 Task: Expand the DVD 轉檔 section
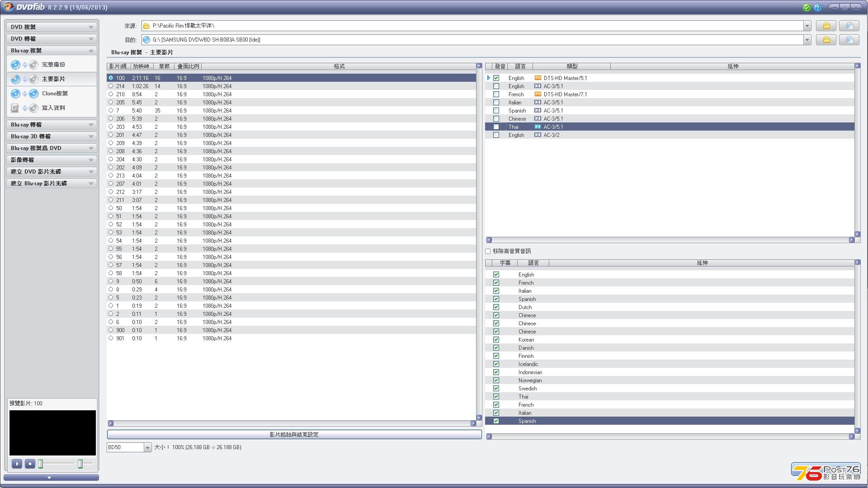pyautogui.click(x=52, y=38)
